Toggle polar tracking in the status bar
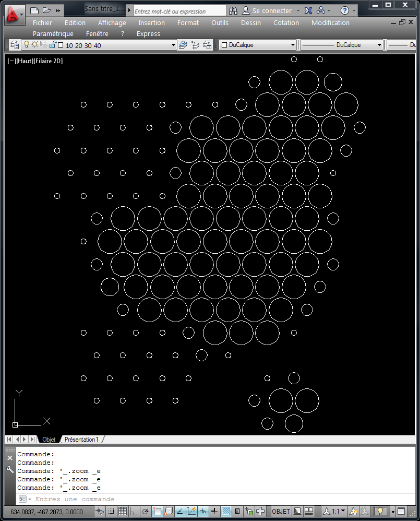 (x=146, y=511)
